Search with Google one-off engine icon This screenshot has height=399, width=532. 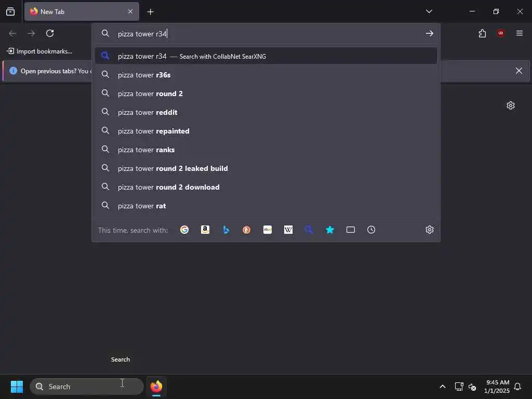pos(184,230)
